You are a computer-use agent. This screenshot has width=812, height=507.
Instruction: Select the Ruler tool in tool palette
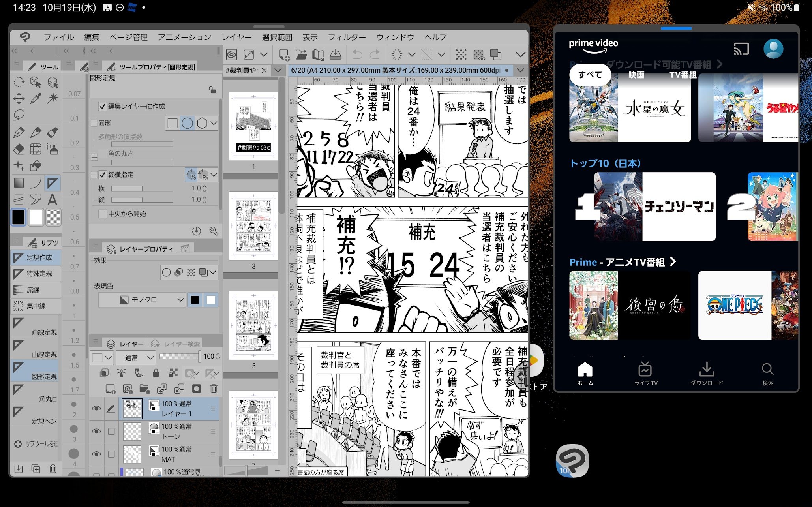(x=52, y=183)
